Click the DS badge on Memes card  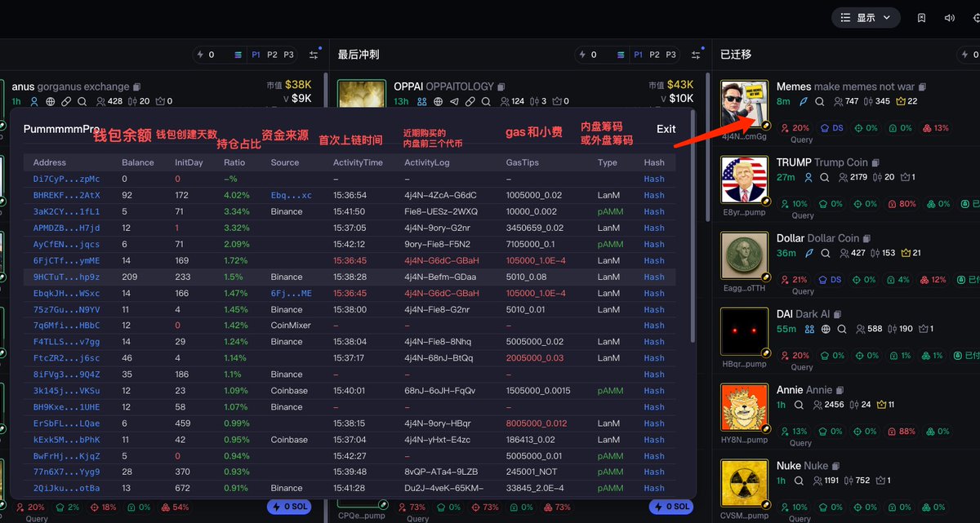coord(832,128)
